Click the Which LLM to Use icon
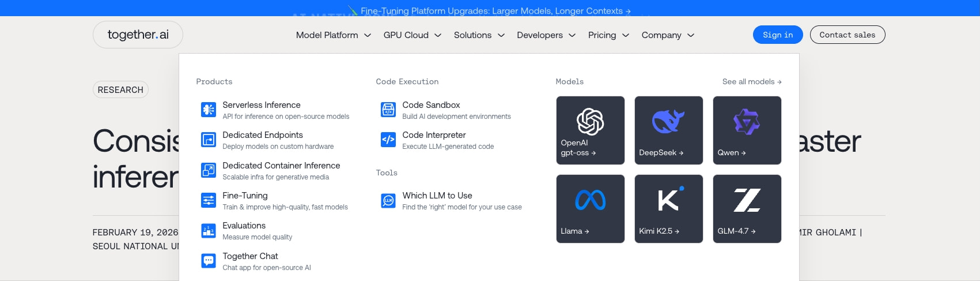Viewport: 980px width, 281px height. 388,200
